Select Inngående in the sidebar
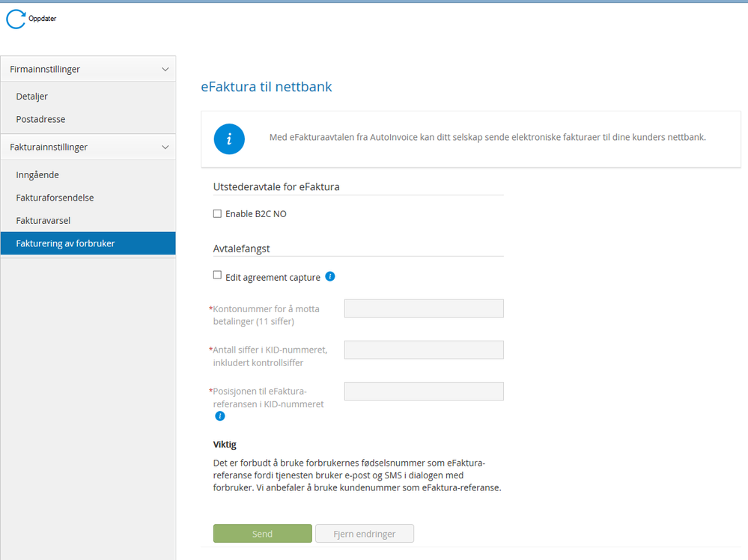This screenshot has width=748, height=560. 37,175
